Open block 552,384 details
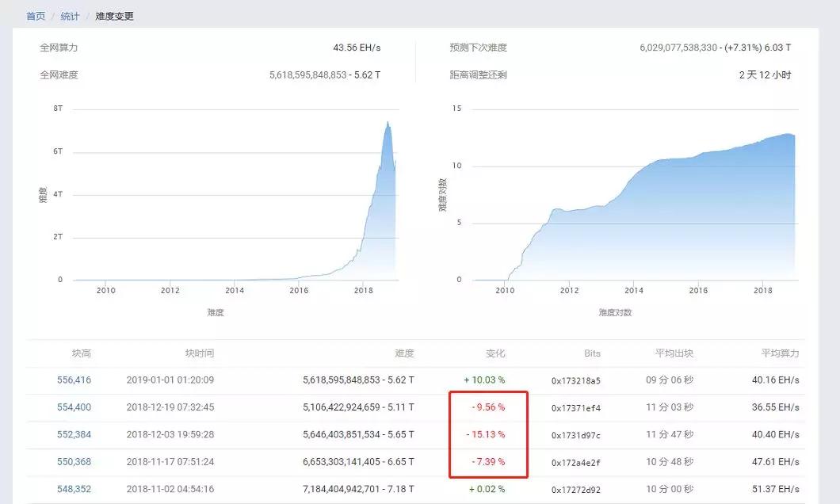This screenshot has width=840, height=504. click(x=74, y=434)
